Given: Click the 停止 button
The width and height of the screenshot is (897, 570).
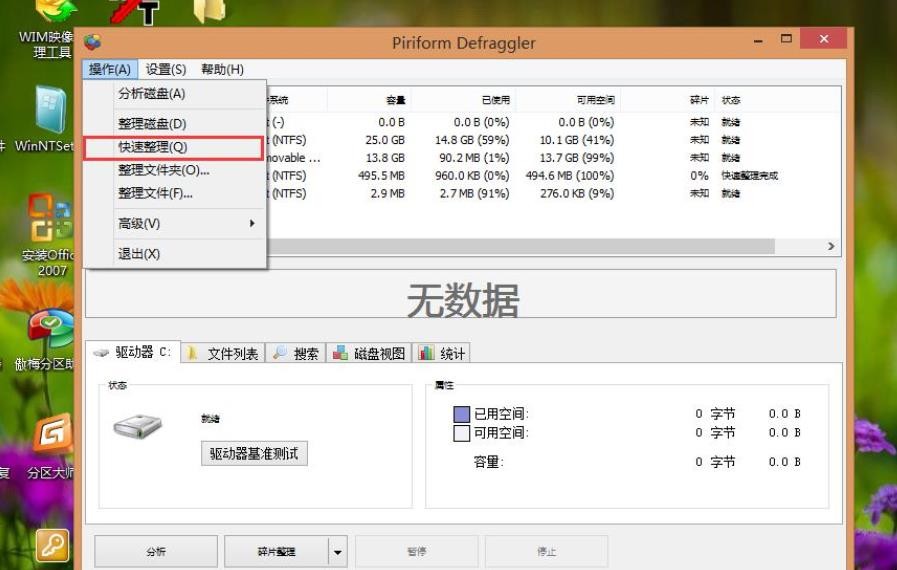Looking at the screenshot, I should pos(546,552).
